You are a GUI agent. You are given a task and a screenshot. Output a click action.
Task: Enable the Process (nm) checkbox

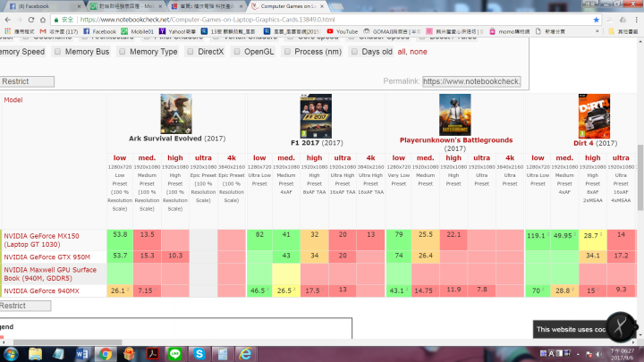coord(287,52)
